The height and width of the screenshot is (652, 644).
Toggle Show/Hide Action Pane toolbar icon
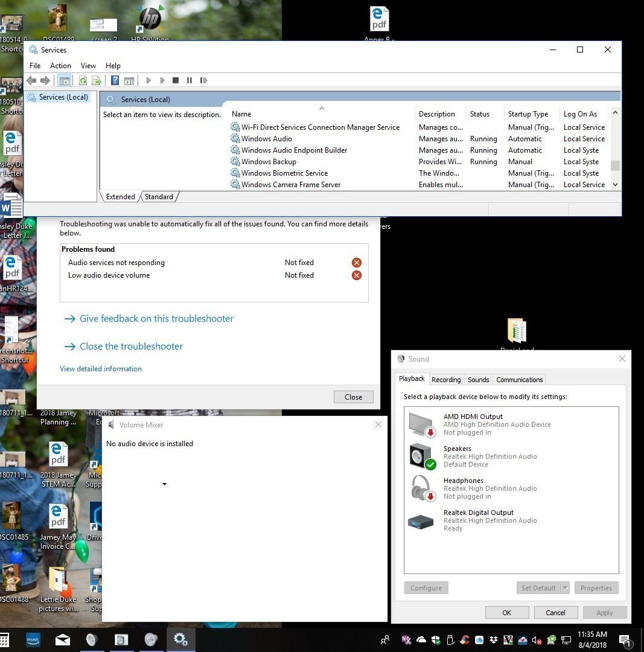[129, 80]
